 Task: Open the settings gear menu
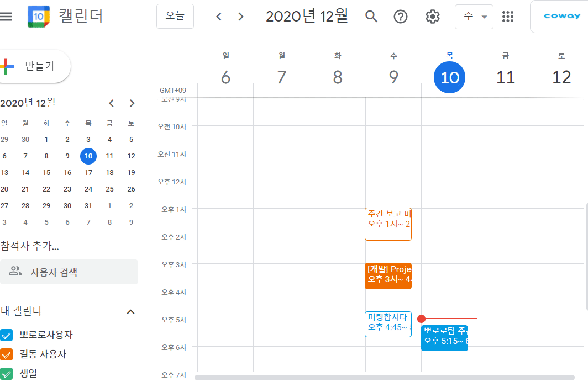click(x=432, y=17)
